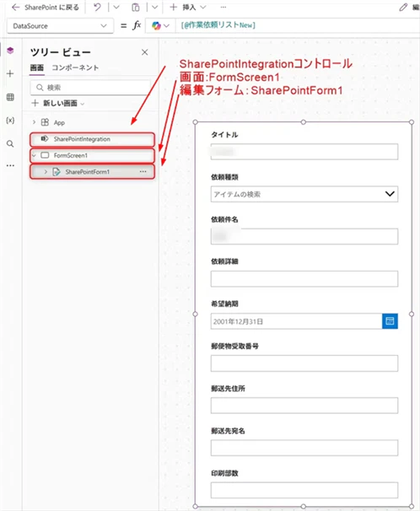Click the 希望納期 field label
Image resolution: width=420 pixels, height=511 pixels.
[224, 304]
